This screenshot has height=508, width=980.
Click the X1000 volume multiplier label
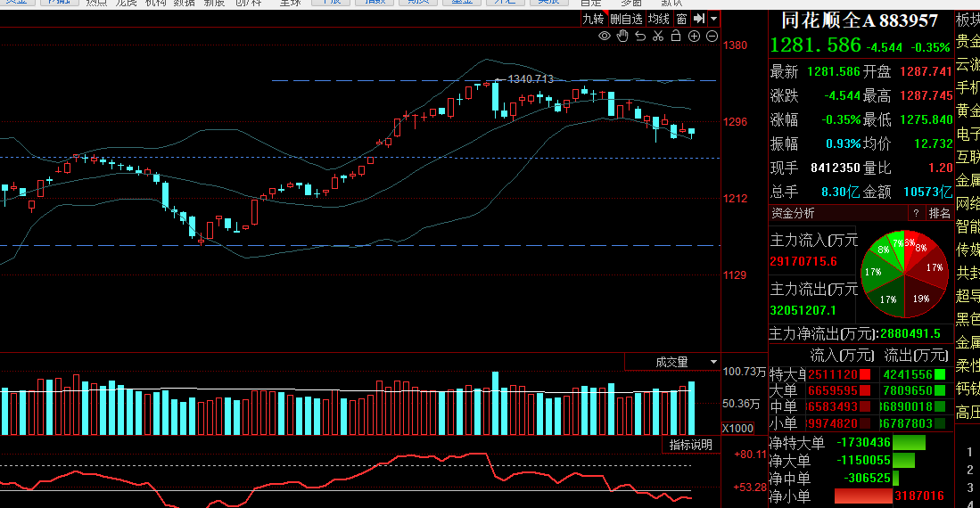737,428
